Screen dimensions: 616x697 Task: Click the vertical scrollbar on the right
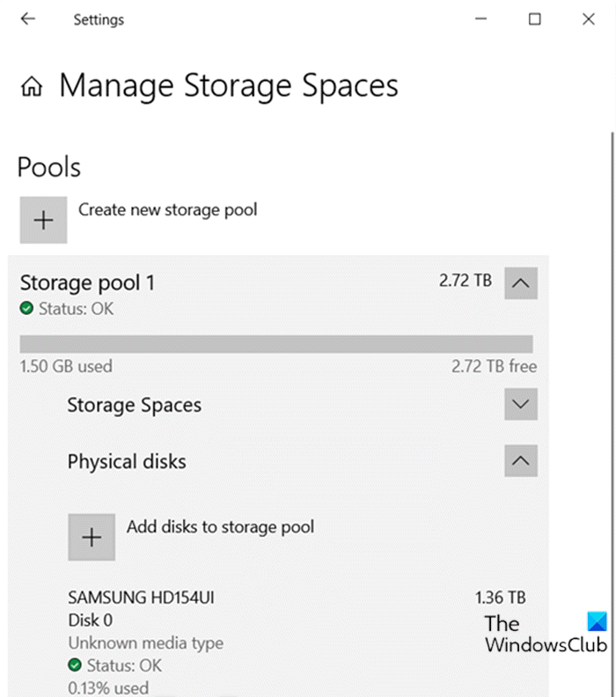611,264
